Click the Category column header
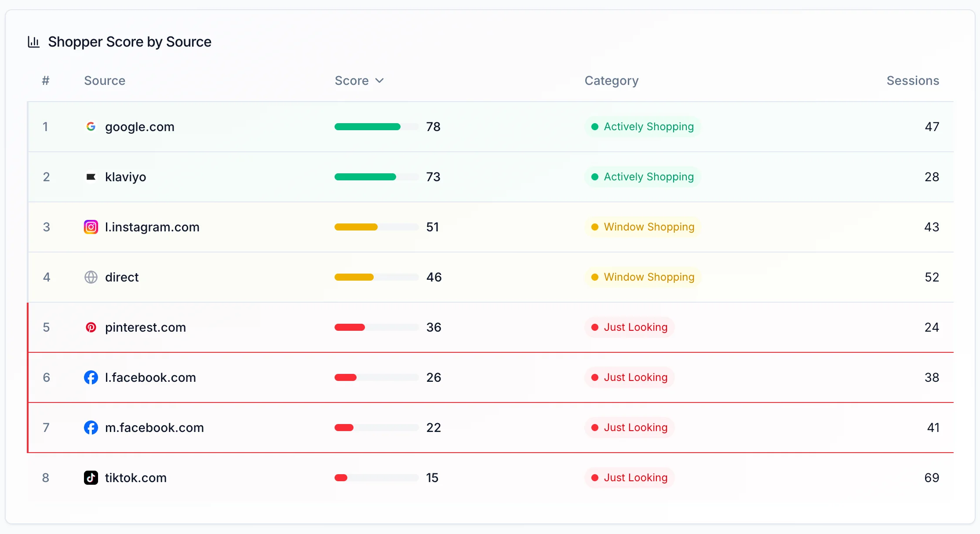Screen dimensions: 980x534 pyautogui.click(x=612, y=80)
